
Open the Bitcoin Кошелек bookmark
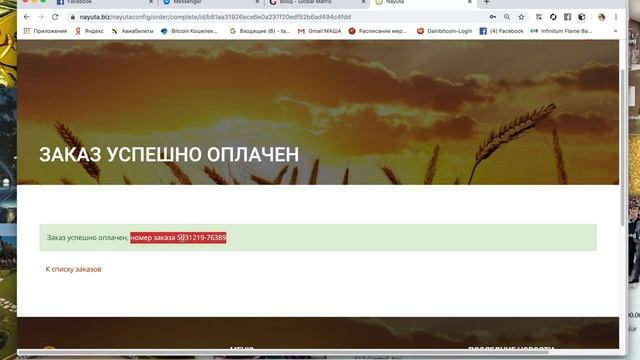coord(189,31)
